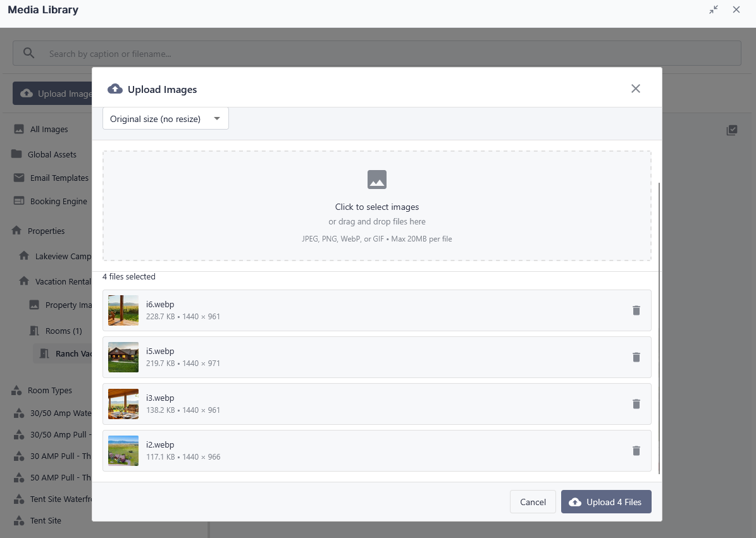Select Global Assets in sidebar

pos(51,154)
